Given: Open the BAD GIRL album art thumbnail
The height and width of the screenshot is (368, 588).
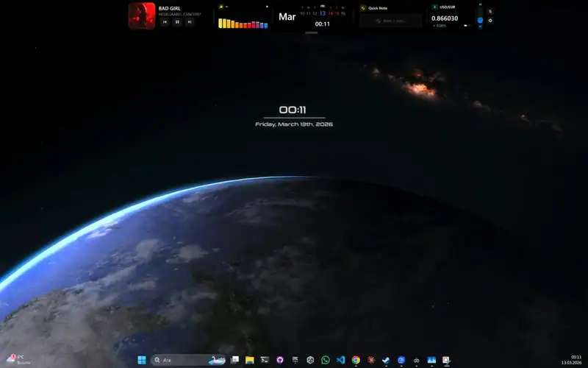Looking at the screenshot, I should click(142, 15).
